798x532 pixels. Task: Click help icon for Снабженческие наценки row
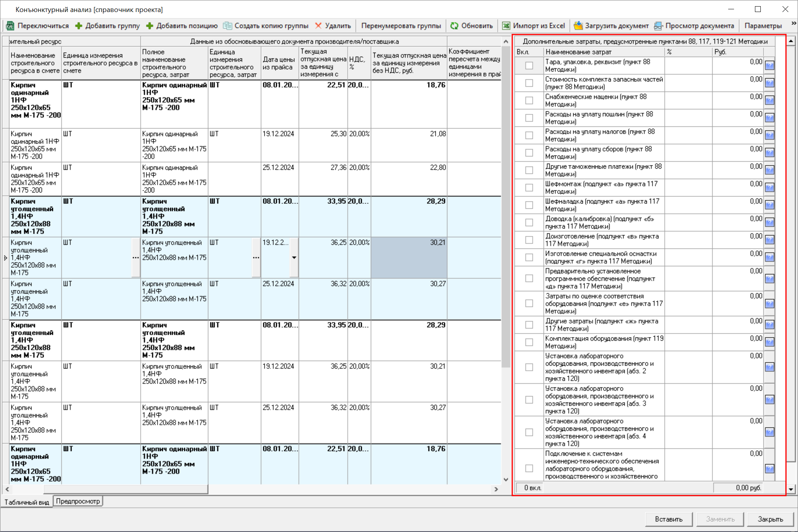[x=770, y=100]
